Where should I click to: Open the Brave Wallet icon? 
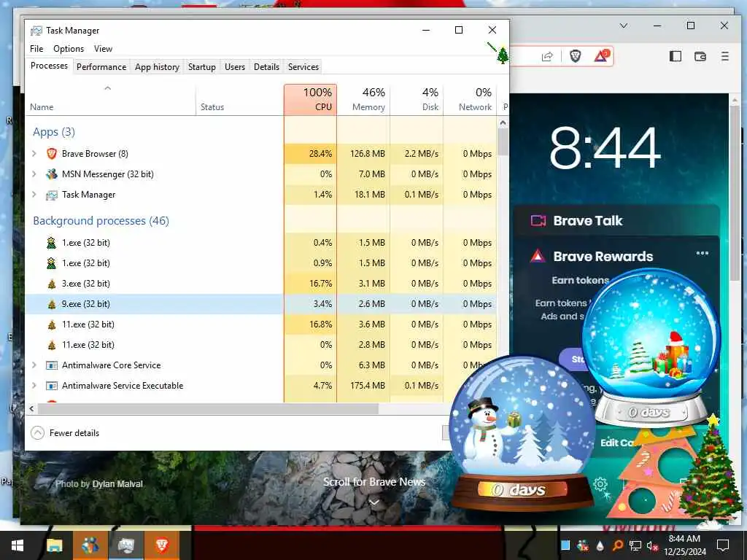point(700,56)
